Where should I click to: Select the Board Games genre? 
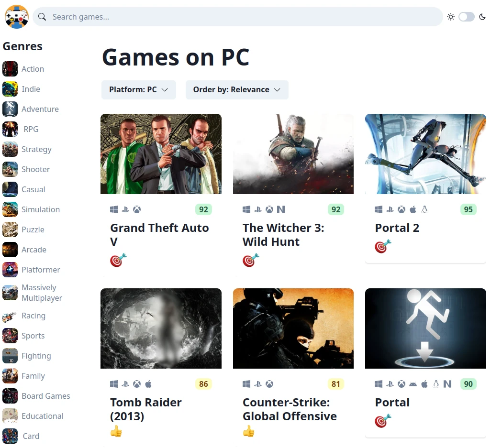pyautogui.click(x=46, y=396)
